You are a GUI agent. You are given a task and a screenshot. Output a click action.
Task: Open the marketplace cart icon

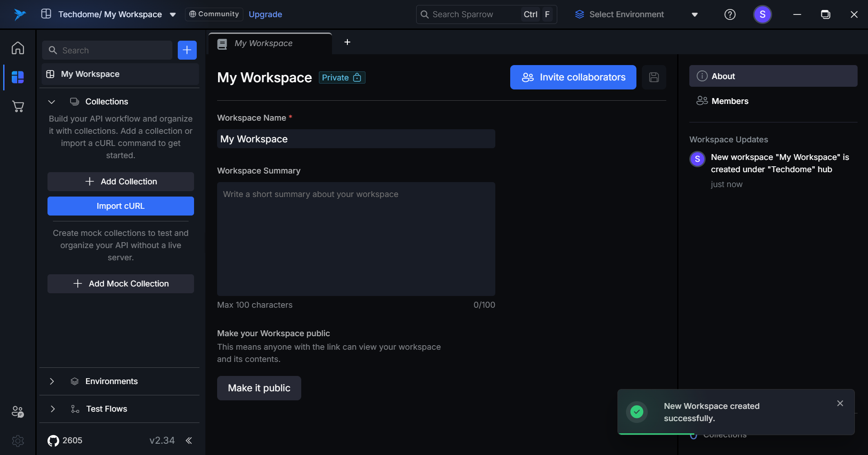click(x=18, y=107)
